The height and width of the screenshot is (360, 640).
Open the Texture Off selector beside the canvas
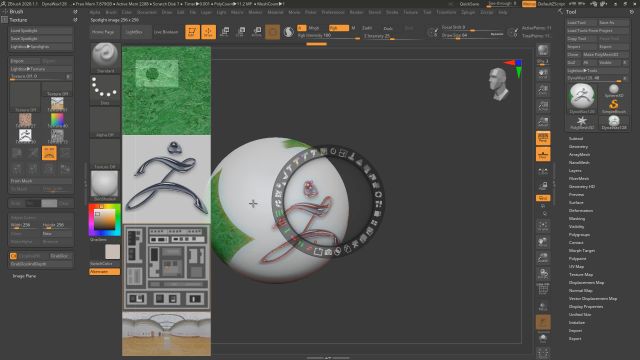pos(105,154)
